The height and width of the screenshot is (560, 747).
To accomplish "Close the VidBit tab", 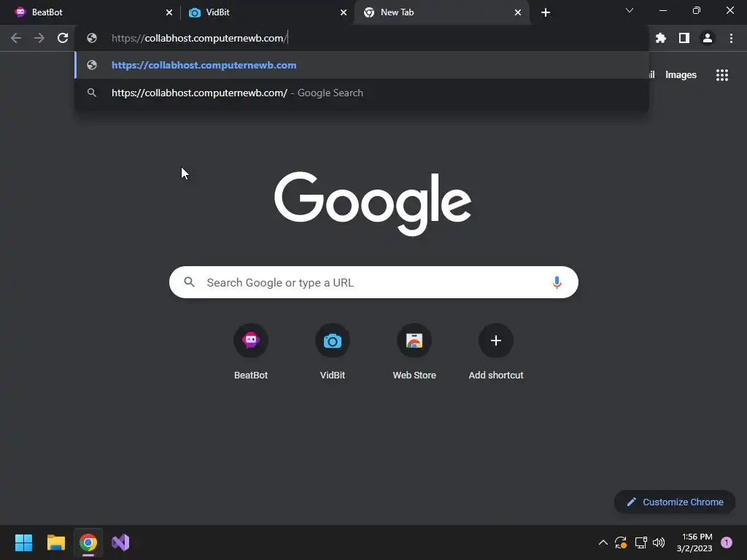I will tap(344, 12).
